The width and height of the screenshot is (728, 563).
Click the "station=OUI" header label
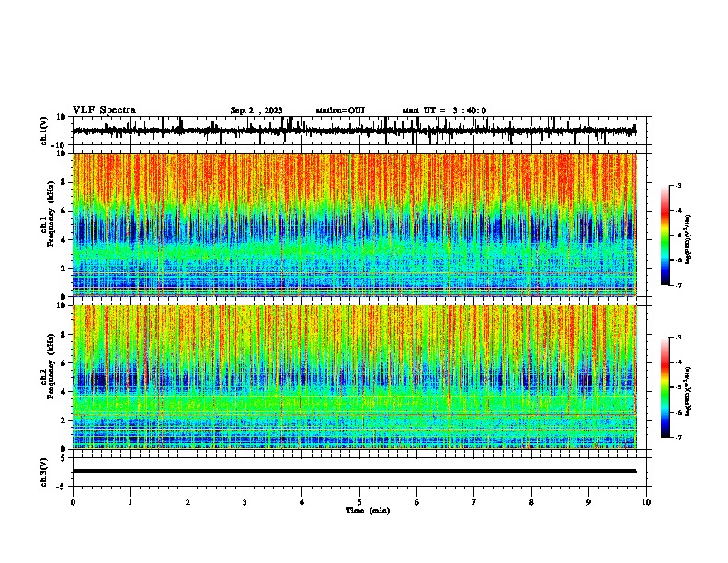pyautogui.click(x=340, y=110)
